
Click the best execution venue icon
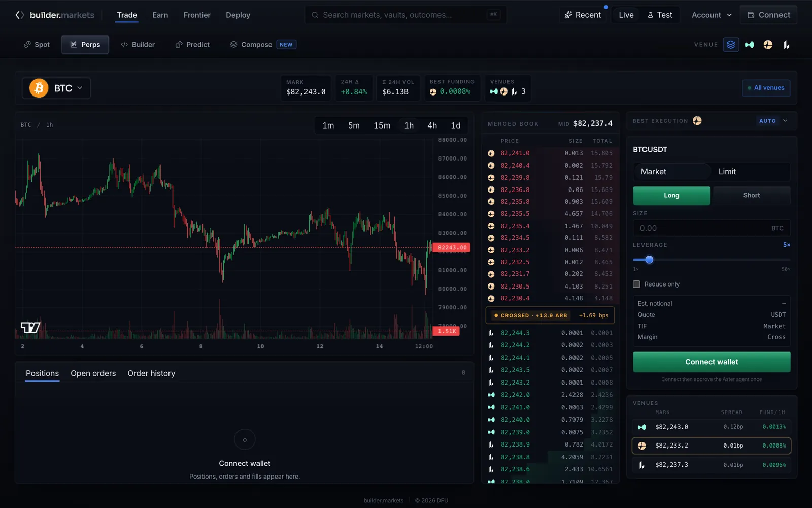pos(697,121)
